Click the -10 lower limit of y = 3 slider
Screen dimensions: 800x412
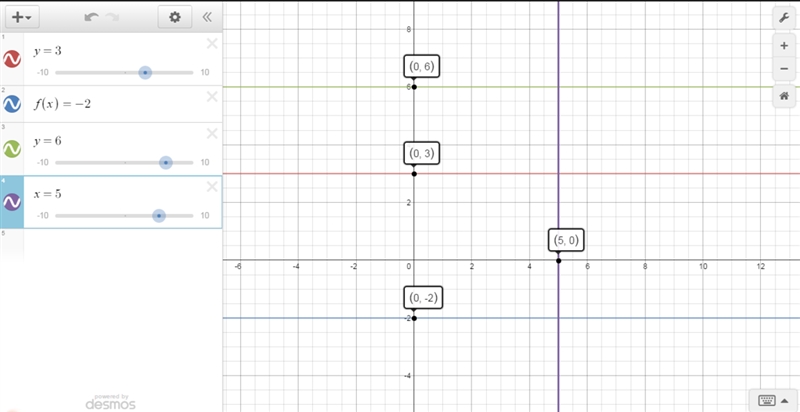[43, 72]
